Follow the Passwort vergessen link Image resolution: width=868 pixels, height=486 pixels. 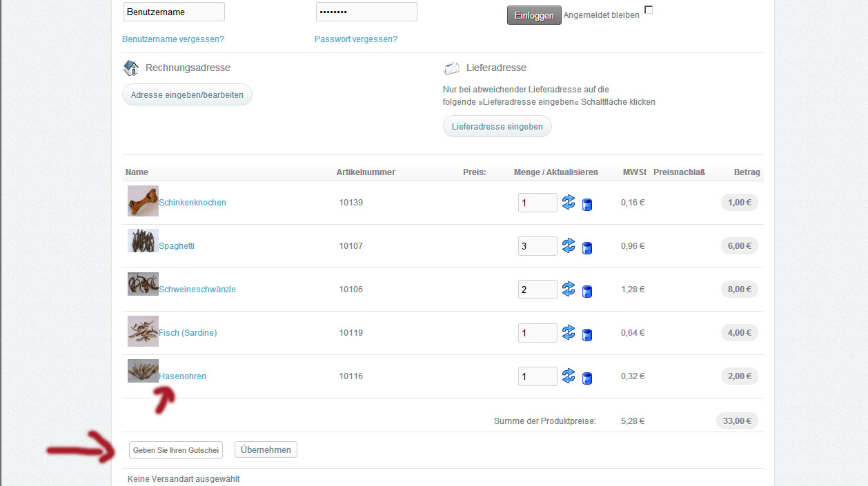(x=355, y=39)
